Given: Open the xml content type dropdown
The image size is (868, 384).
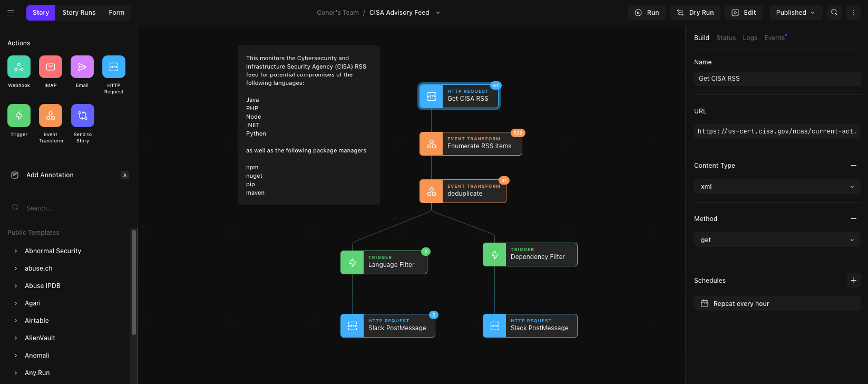Looking at the screenshot, I should click(777, 187).
